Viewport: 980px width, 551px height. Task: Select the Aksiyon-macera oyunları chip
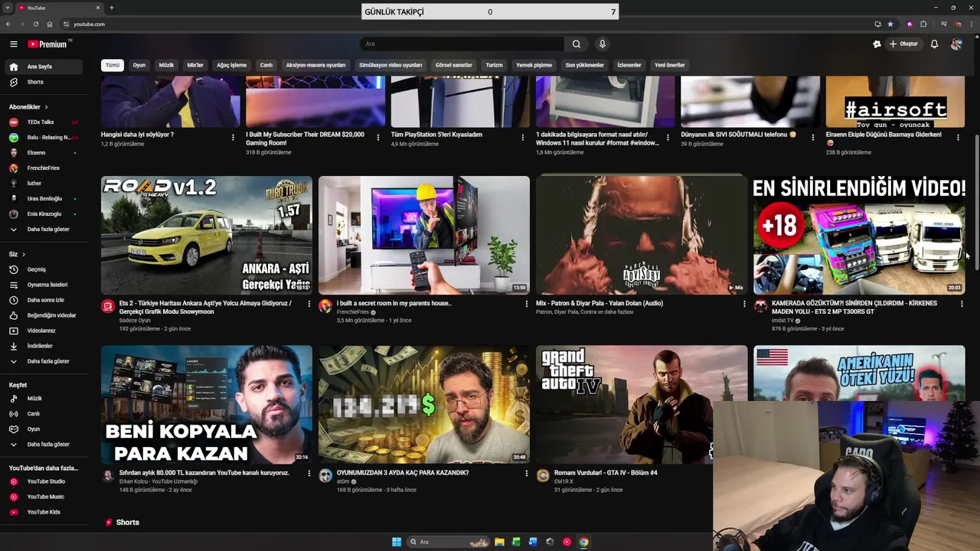pyautogui.click(x=316, y=65)
